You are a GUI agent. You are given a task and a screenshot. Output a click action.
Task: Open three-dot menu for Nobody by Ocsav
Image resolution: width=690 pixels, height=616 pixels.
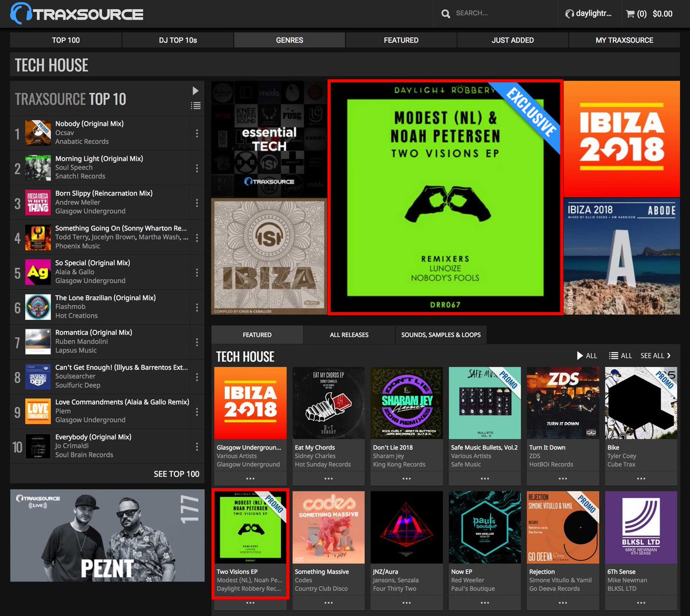(197, 133)
